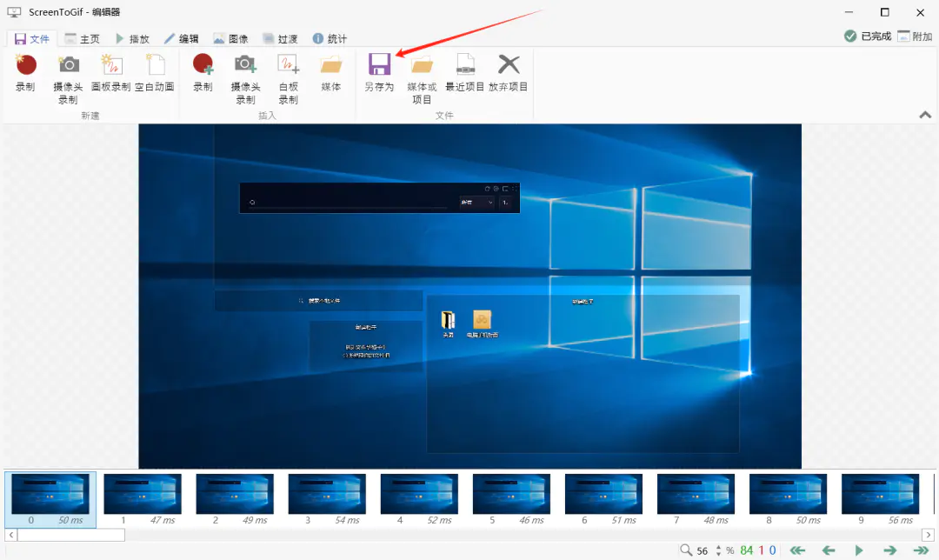Screen dimensions: 939x560
Task: Click the frame list left scroll arrow
Action: (x=11, y=535)
